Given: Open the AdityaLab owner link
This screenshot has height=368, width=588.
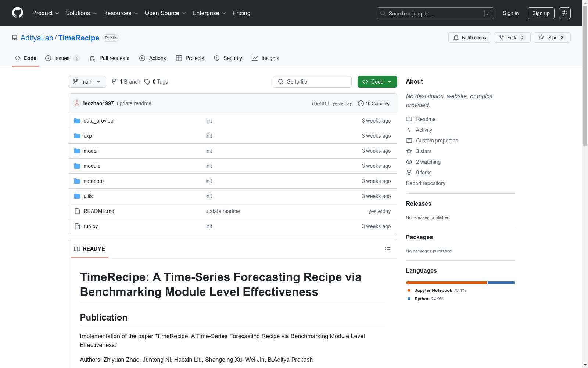Looking at the screenshot, I should point(37,38).
